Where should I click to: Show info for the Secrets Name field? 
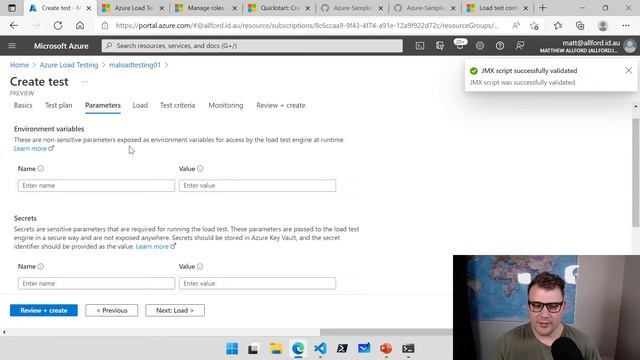coord(41,267)
